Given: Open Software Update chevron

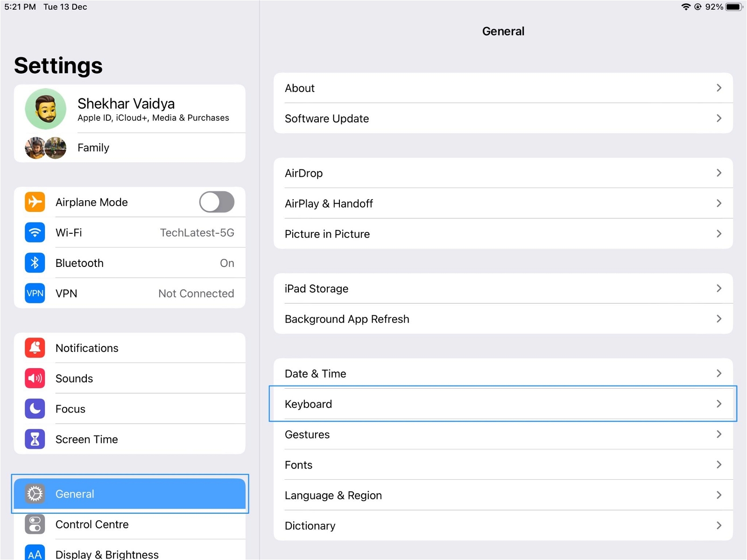Looking at the screenshot, I should tap(719, 118).
